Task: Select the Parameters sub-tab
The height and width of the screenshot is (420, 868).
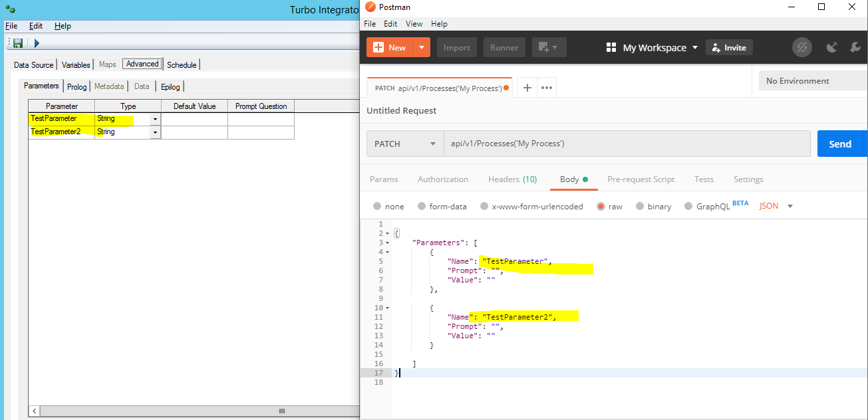Action: click(x=41, y=86)
